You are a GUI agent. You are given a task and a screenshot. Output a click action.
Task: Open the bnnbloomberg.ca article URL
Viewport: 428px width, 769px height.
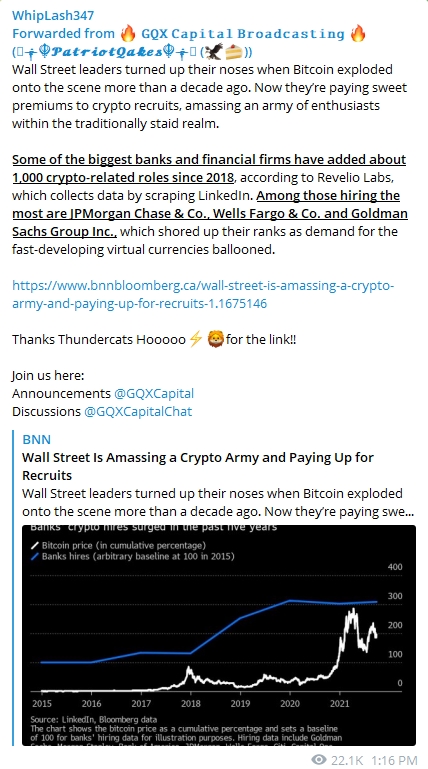(203, 294)
